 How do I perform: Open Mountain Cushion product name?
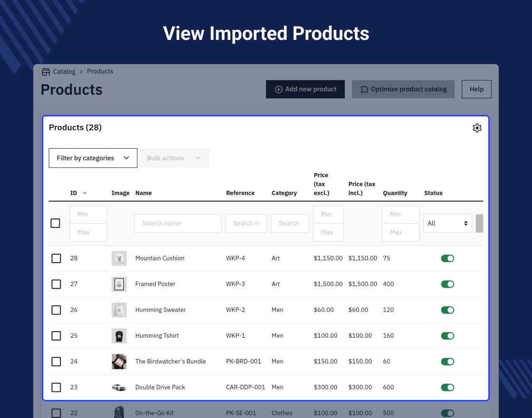tap(160, 258)
